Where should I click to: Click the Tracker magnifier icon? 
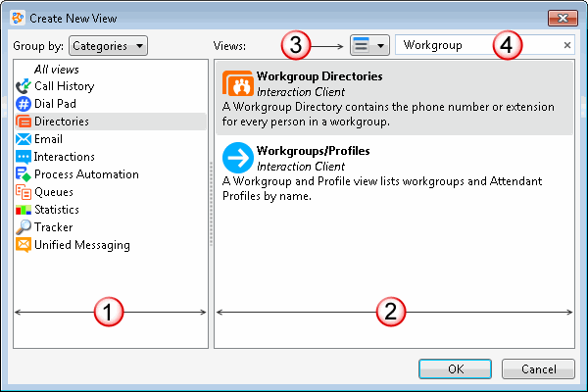click(x=24, y=227)
